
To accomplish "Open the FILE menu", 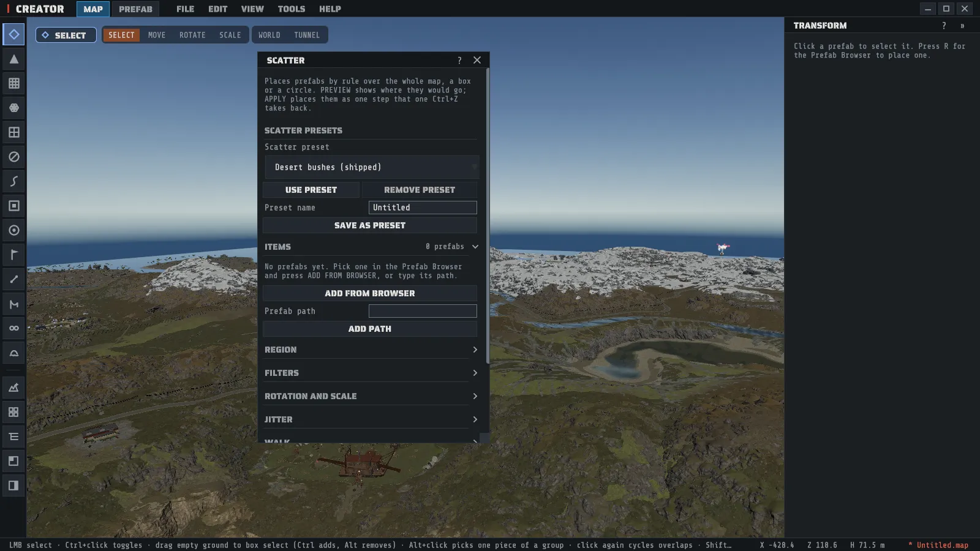I will click(x=185, y=9).
